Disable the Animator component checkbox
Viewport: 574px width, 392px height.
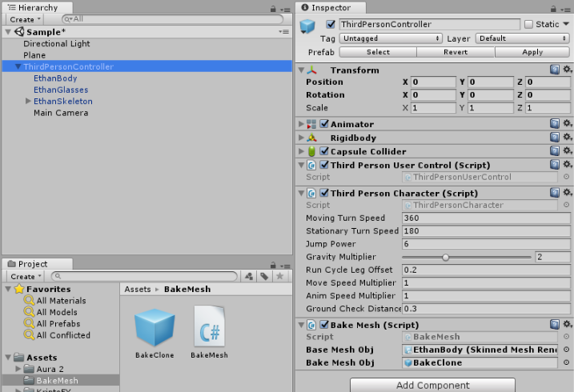(324, 123)
